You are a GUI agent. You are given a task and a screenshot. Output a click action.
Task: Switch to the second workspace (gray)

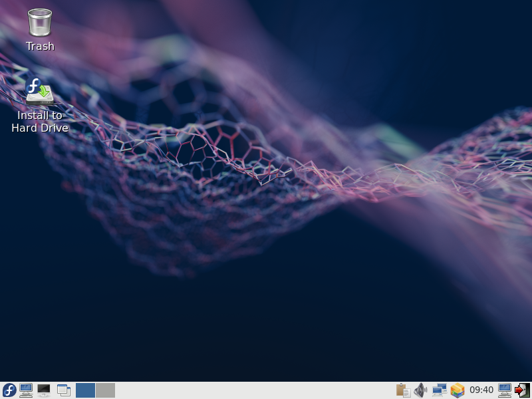[x=105, y=390]
